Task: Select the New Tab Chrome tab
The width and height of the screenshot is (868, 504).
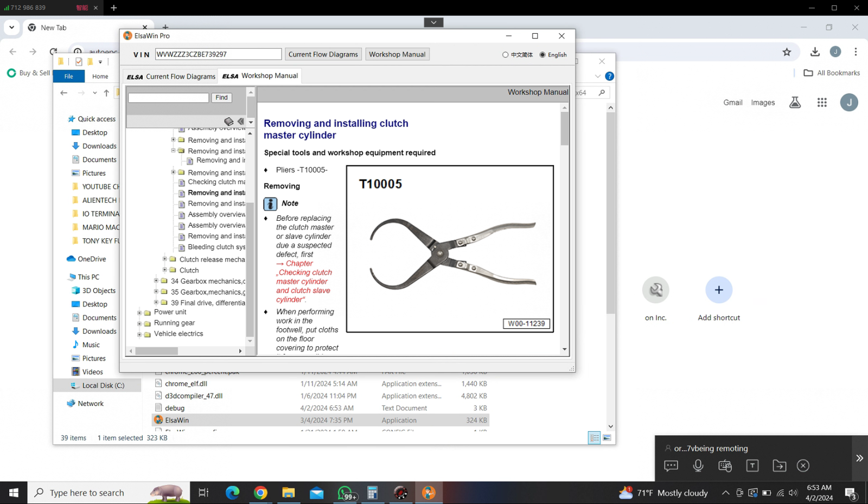Action: pos(87,28)
